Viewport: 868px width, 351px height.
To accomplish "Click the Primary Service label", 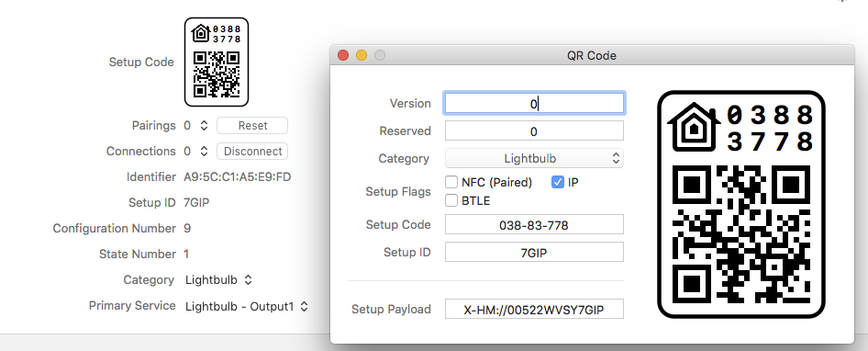I will point(132,306).
